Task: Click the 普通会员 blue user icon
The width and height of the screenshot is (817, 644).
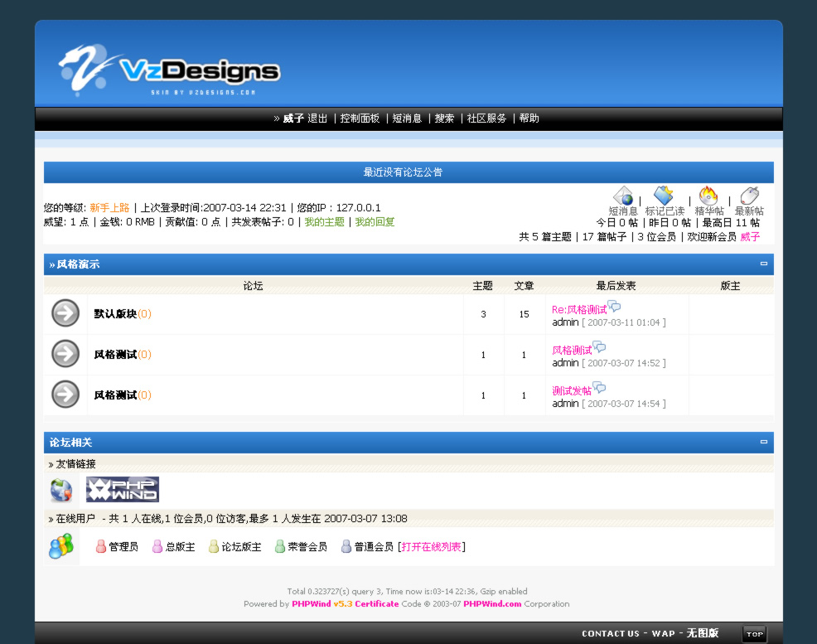Action: 346,546
